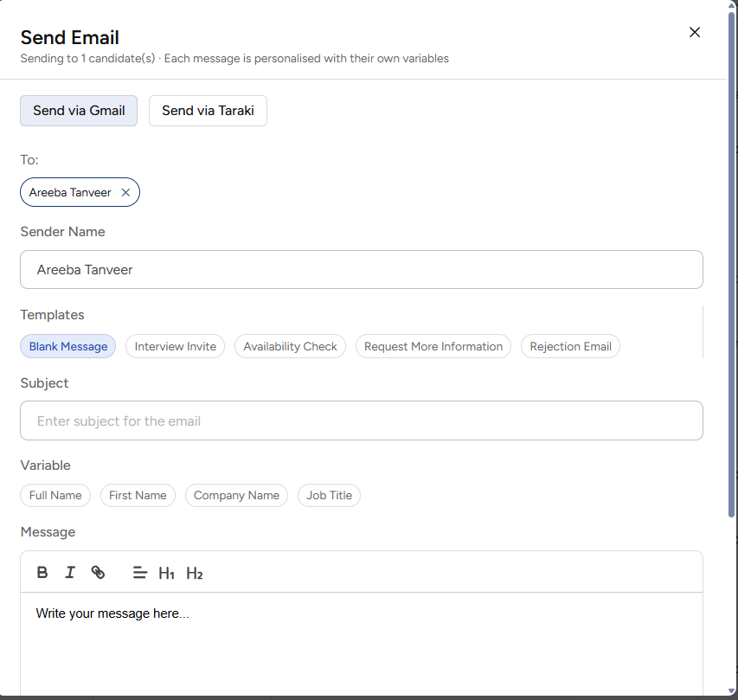Toggle italic formatting in message toolbar
Screen dimensions: 738x700
coord(70,573)
